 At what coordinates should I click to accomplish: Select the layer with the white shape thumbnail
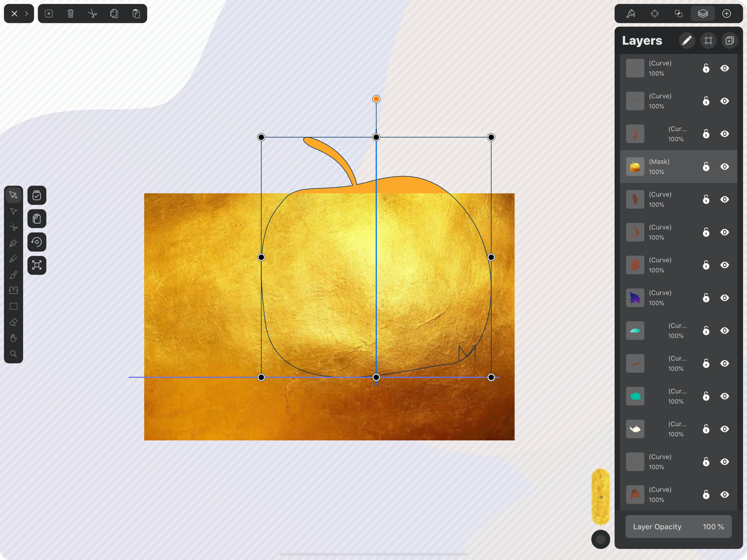pyautogui.click(x=679, y=429)
